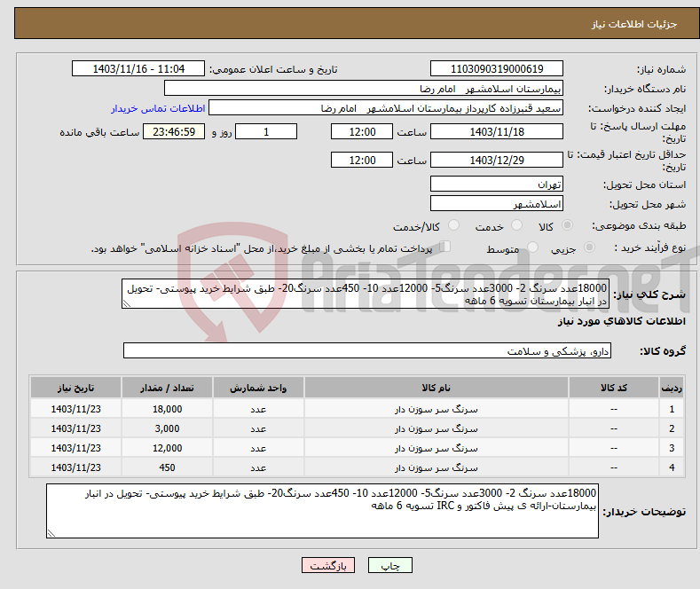Click the کد کالا column header
Screen dimensions: 700x589
pos(614,388)
